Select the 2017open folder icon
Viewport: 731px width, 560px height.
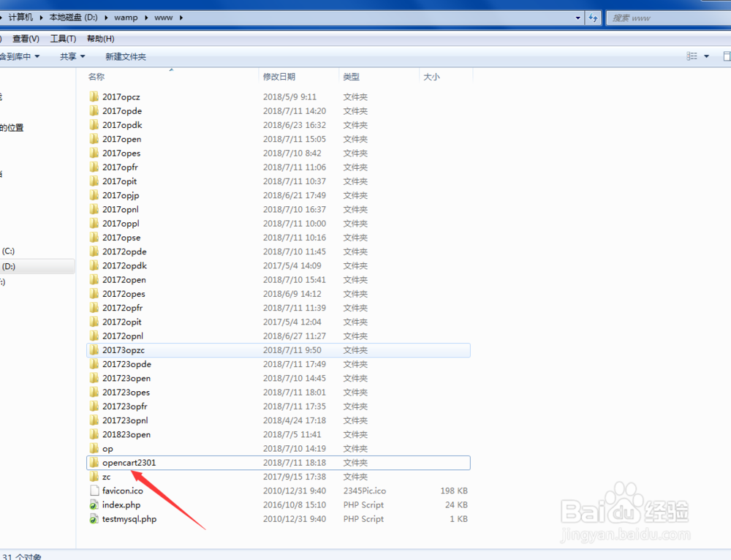tap(94, 139)
